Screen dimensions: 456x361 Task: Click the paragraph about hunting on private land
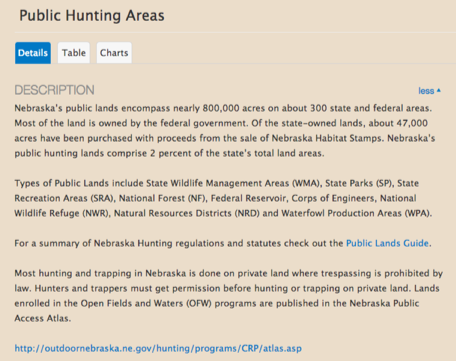coord(228,296)
